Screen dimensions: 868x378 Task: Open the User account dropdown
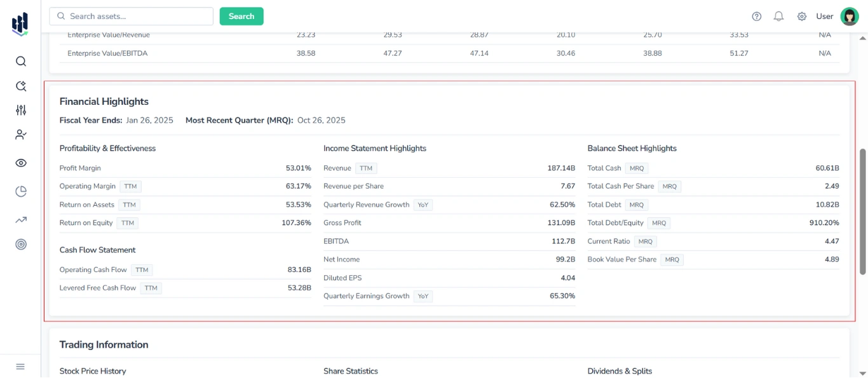click(x=824, y=16)
